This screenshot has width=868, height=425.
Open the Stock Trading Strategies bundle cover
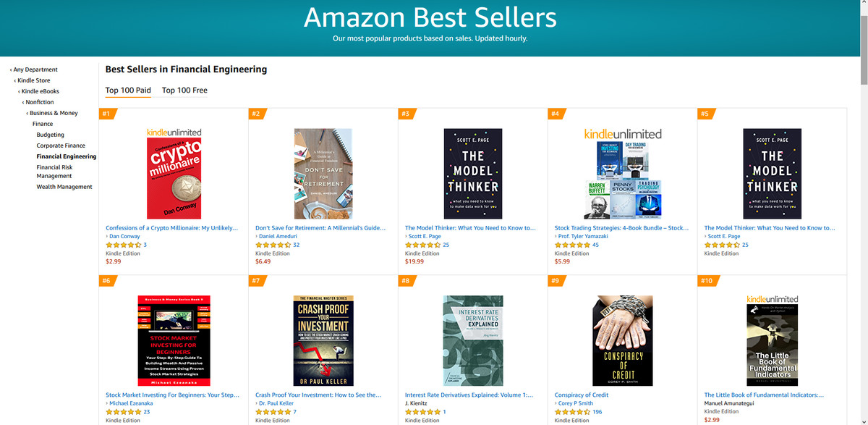(622, 174)
